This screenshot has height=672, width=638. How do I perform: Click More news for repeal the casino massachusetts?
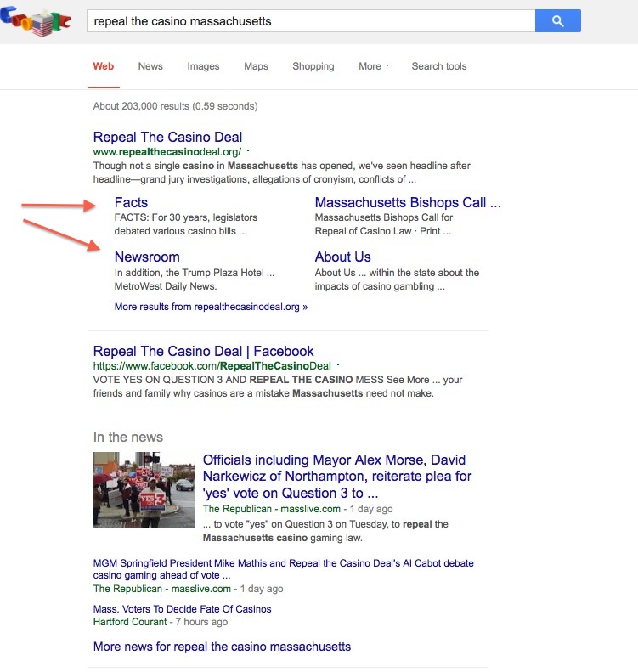[222, 647]
